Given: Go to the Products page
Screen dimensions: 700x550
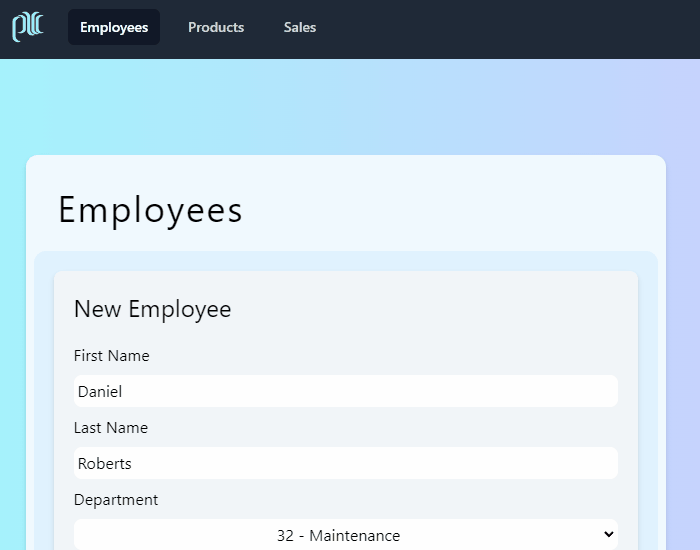Looking at the screenshot, I should click(x=216, y=27).
